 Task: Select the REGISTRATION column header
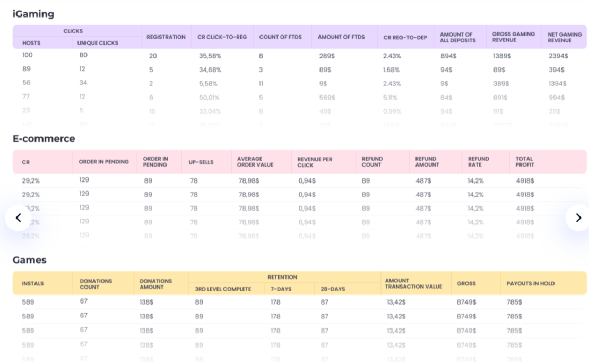(x=166, y=37)
